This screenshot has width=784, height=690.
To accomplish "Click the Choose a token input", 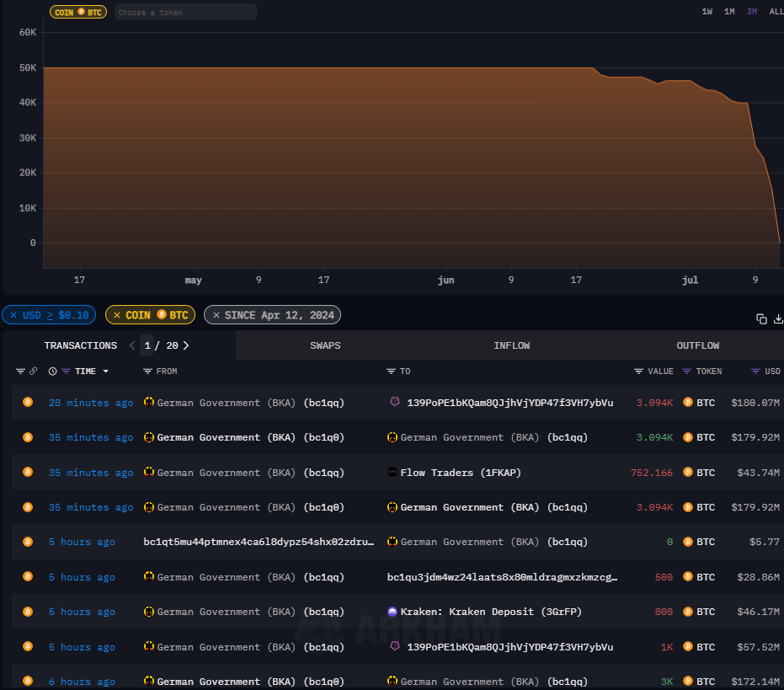I will (186, 12).
